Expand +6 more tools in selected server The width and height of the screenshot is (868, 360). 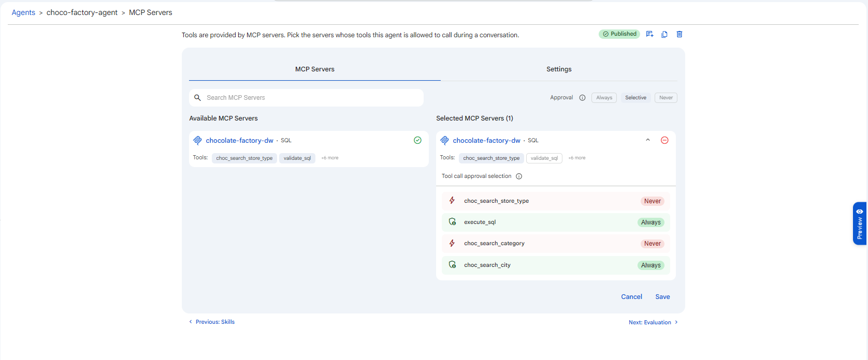(577, 158)
